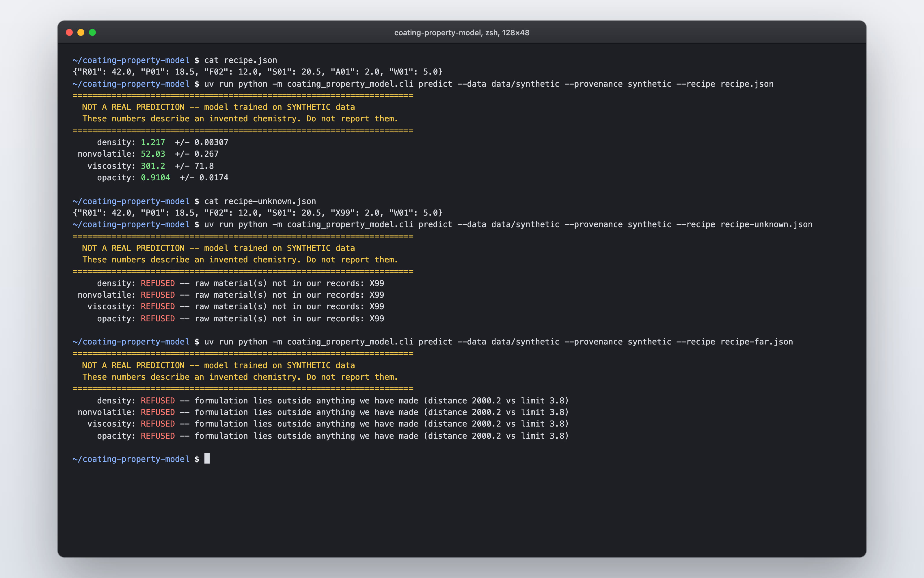Click the last 'Do not report them.' warning line
The height and width of the screenshot is (578, 924).
240,377
